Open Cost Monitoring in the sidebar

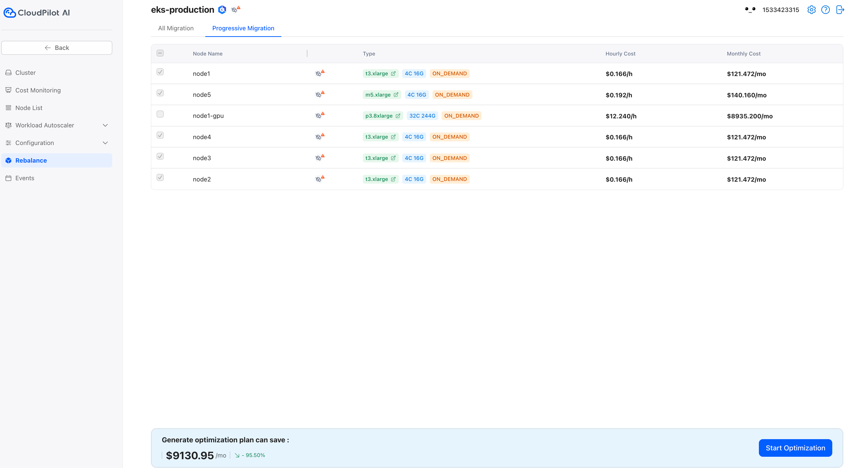click(x=38, y=90)
